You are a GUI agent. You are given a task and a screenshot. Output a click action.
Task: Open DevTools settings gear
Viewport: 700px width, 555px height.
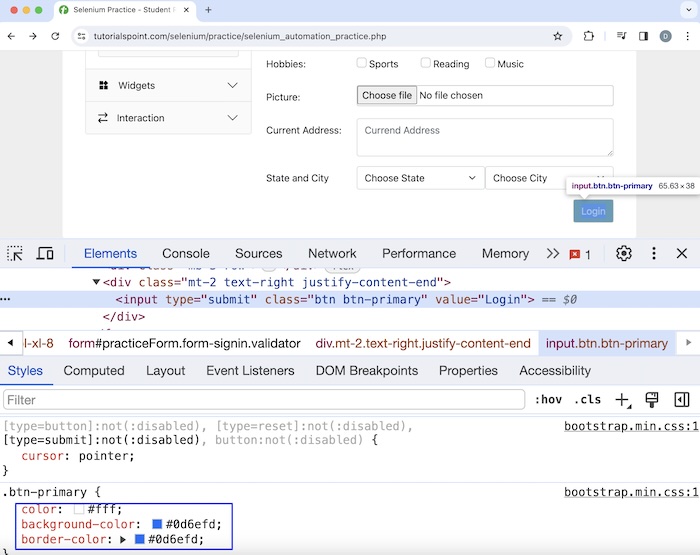(624, 254)
